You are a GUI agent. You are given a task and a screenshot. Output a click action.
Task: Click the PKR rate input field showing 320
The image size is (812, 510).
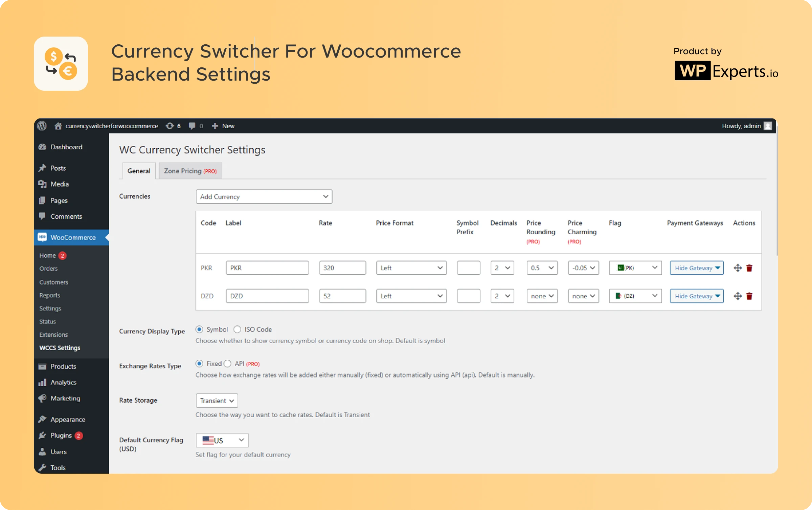click(342, 268)
